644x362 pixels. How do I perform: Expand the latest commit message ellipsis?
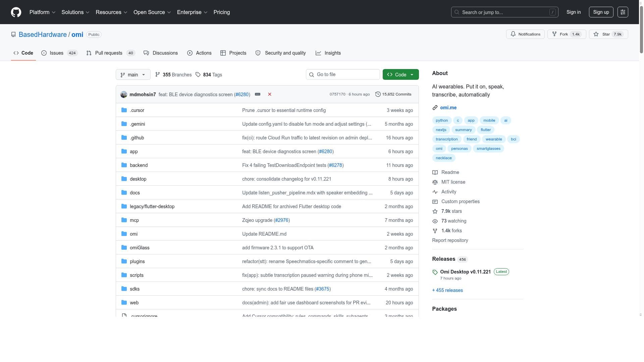(258, 94)
